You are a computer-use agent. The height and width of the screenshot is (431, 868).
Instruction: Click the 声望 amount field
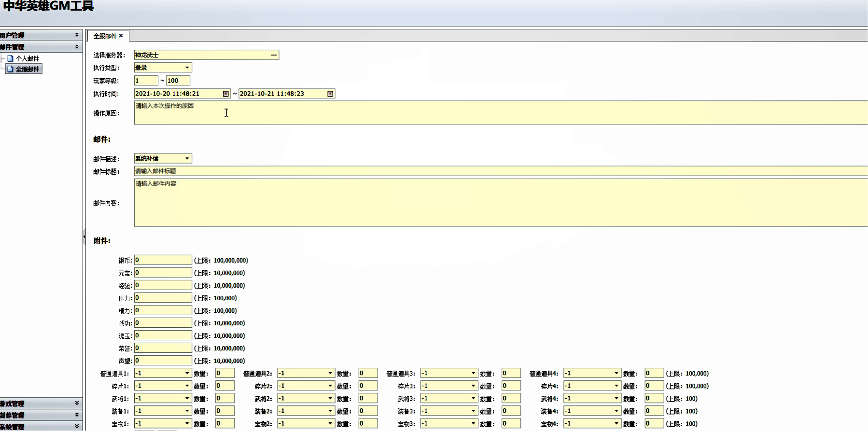coord(163,361)
